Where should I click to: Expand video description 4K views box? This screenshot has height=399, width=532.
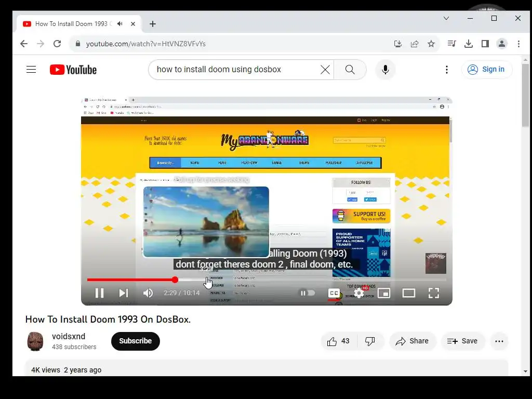pyautogui.click(x=267, y=368)
